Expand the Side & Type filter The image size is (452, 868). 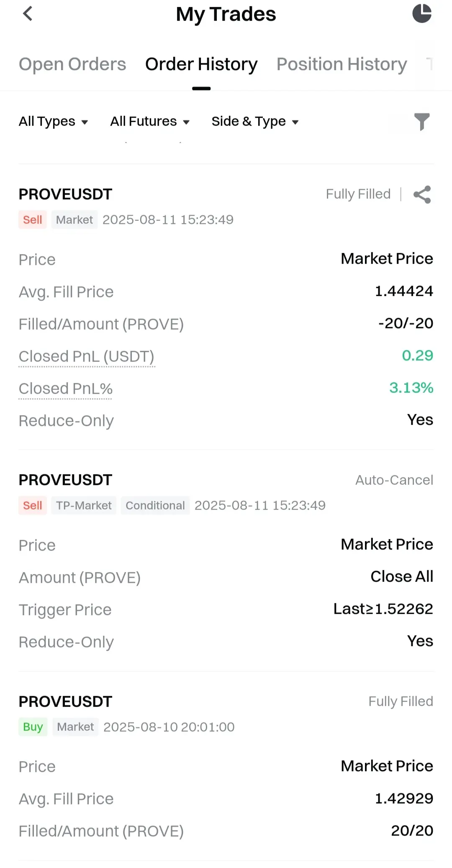tap(255, 121)
